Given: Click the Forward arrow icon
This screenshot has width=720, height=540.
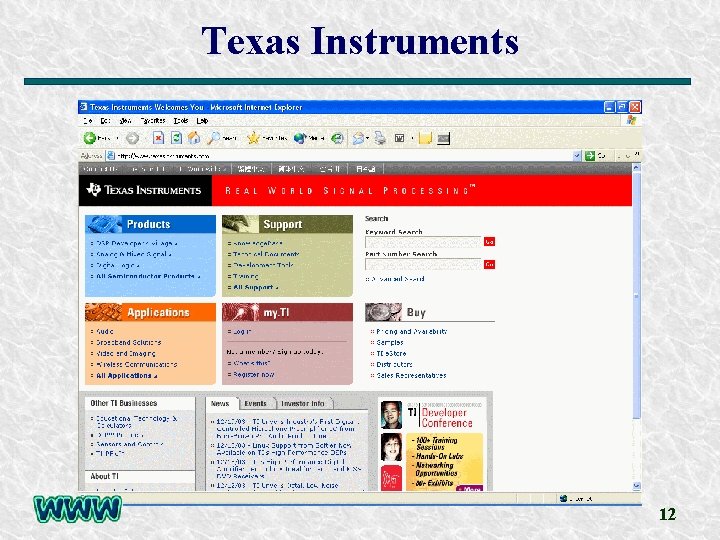Looking at the screenshot, I should click(x=133, y=138).
